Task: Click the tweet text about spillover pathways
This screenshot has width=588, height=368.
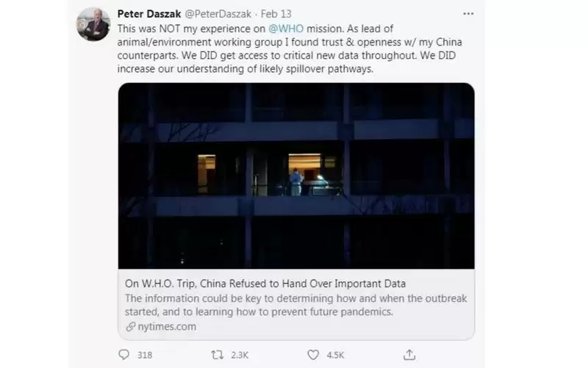Action: pyautogui.click(x=245, y=69)
